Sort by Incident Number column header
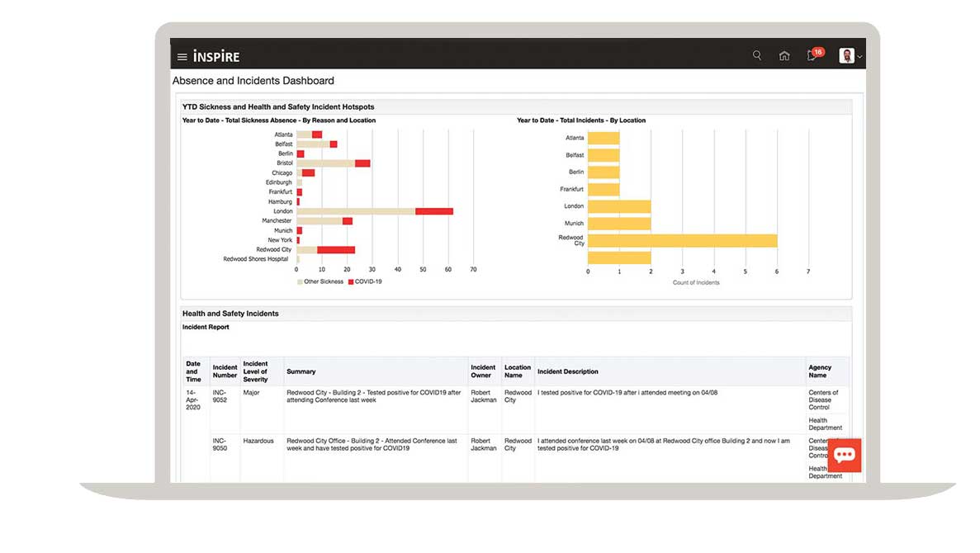 225,371
